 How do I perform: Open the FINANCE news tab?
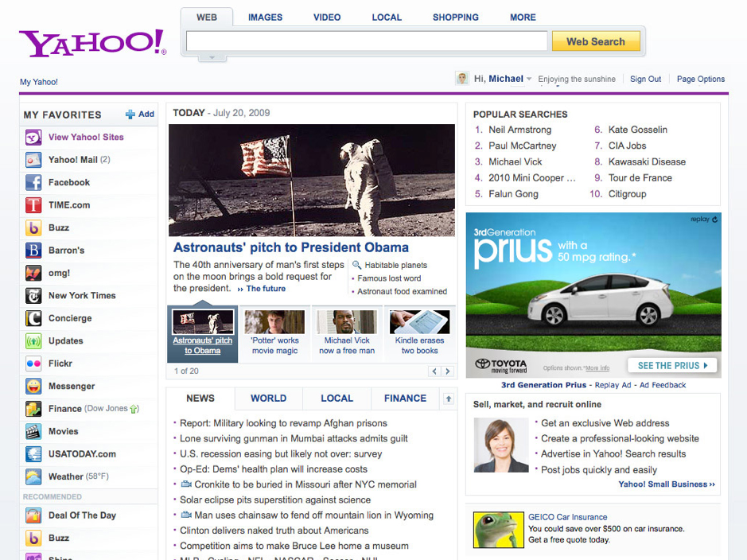405,398
